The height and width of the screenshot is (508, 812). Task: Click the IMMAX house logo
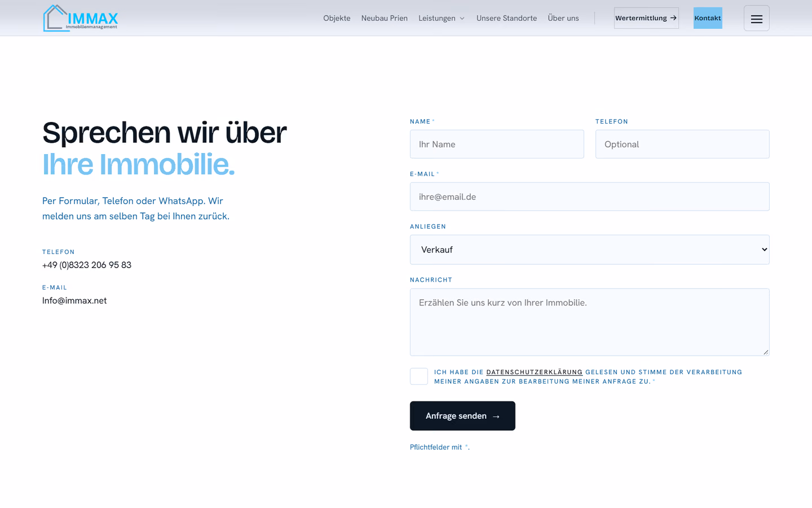(x=80, y=18)
